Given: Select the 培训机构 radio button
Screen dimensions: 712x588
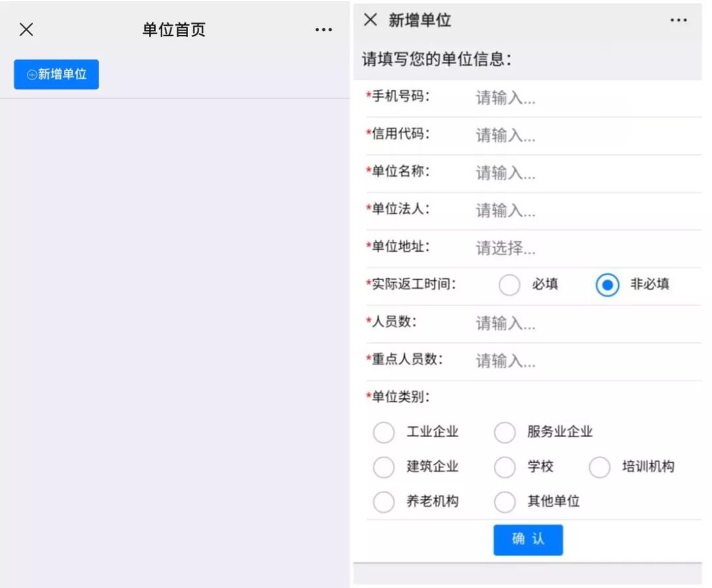Looking at the screenshot, I should pos(600,467).
